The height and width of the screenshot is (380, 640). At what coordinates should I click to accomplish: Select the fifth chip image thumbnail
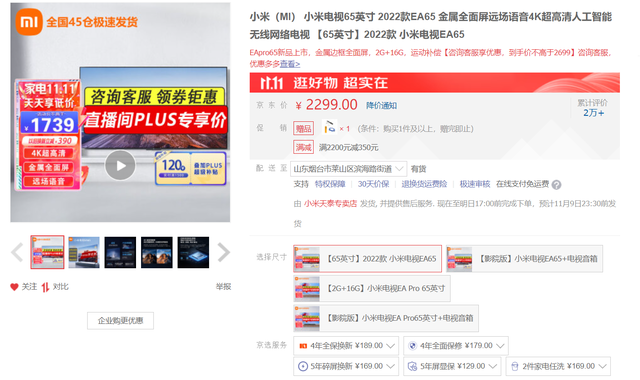tap(193, 252)
